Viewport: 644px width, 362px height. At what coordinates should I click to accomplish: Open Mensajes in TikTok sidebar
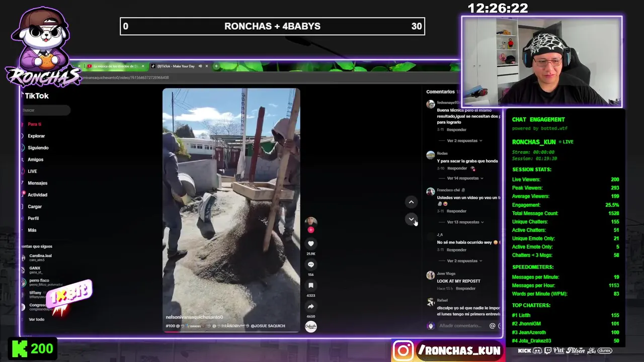click(37, 183)
